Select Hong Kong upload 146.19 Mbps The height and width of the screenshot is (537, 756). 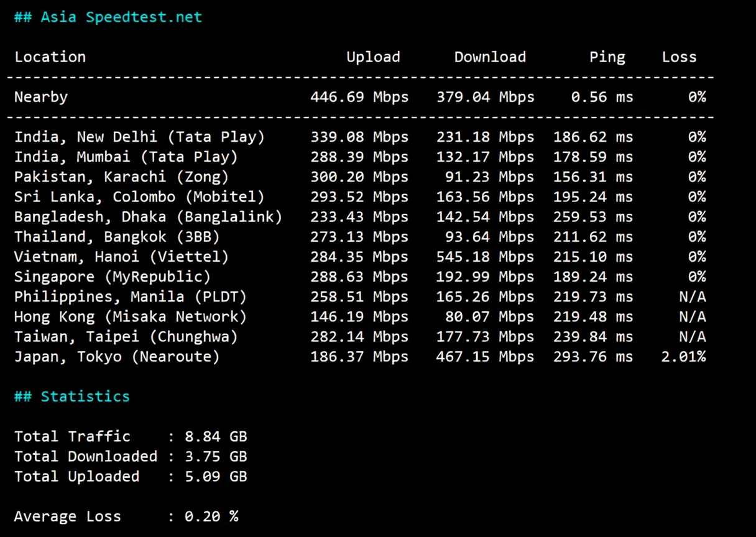(359, 317)
